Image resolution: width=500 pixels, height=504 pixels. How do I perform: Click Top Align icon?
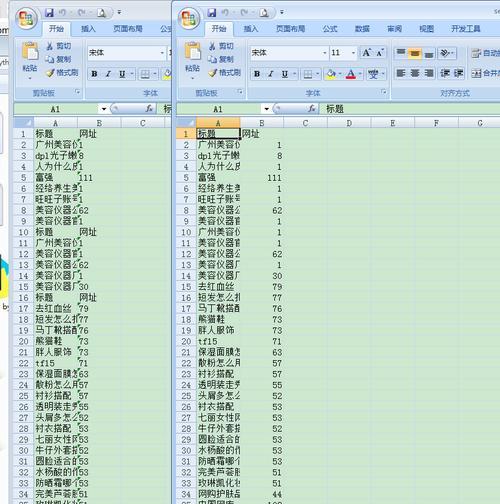pos(401,53)
